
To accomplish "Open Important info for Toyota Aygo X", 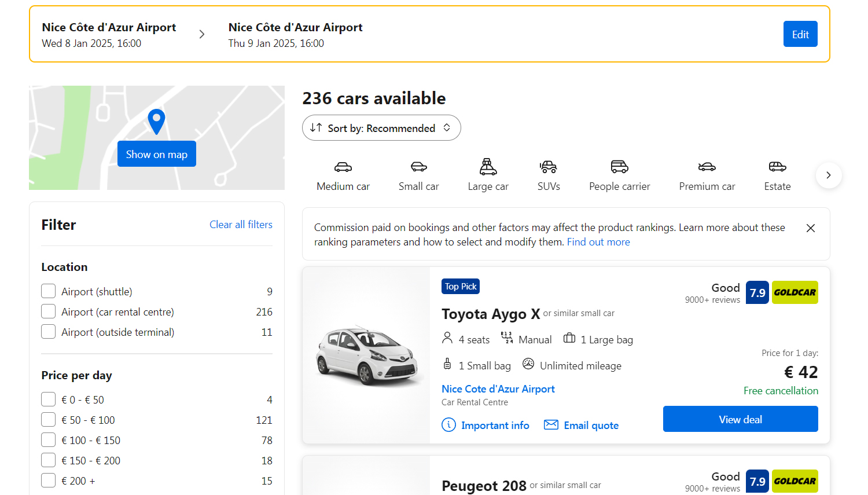I will coord(486,426).
